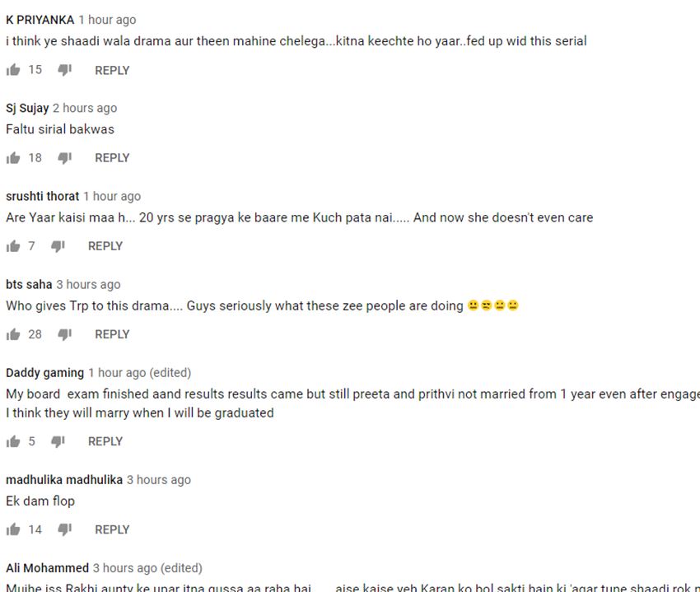Open madhulika madhulika's profile name link
Screen dimensions: 700x592
point(64,480)
